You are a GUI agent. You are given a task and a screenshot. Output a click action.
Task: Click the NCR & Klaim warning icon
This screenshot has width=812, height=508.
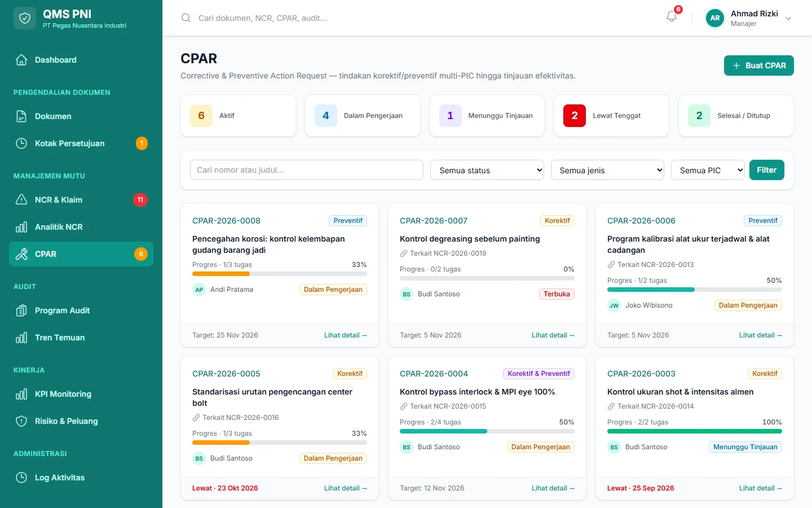[21, 200]
